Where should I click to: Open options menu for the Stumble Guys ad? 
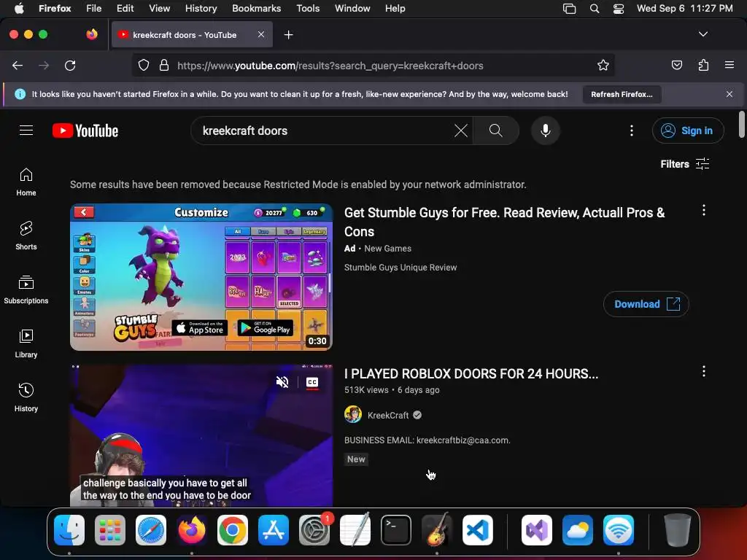tap(704, 211)
